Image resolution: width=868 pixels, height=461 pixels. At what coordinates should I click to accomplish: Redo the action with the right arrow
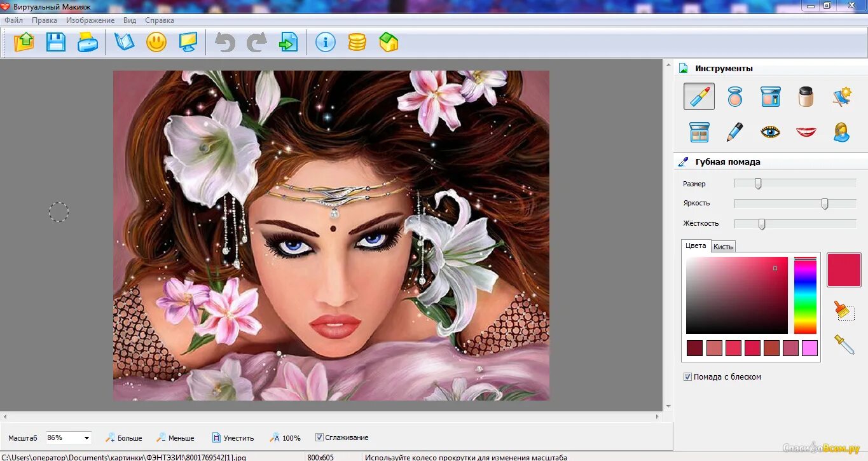257,42
